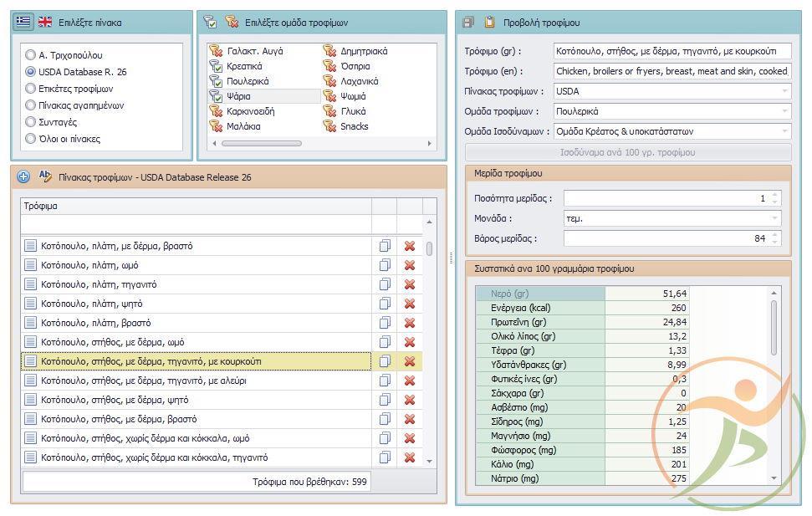Open the Ομάδα τροφίμων dropdown
The image size is (812, 516).
(x=785, y=111)
